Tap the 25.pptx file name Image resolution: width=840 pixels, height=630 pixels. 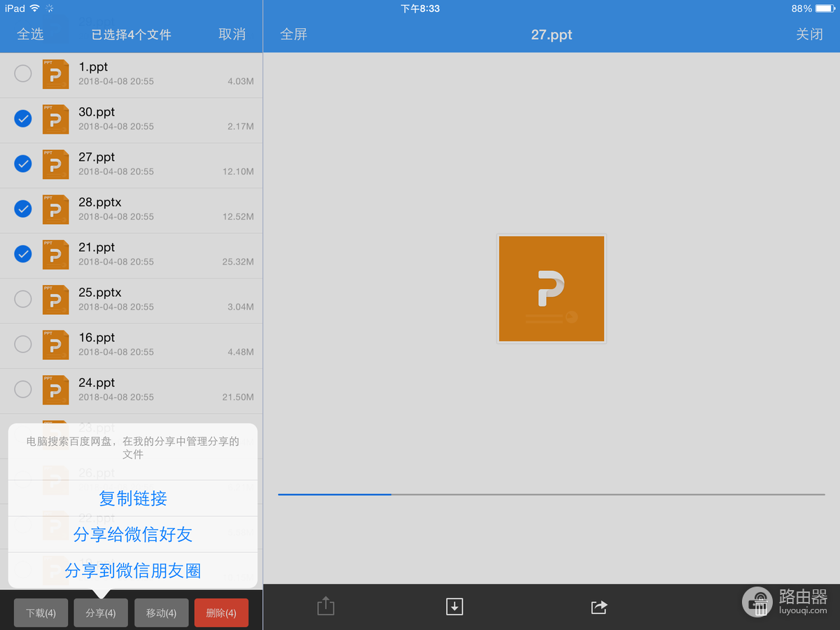coord(100,293)
